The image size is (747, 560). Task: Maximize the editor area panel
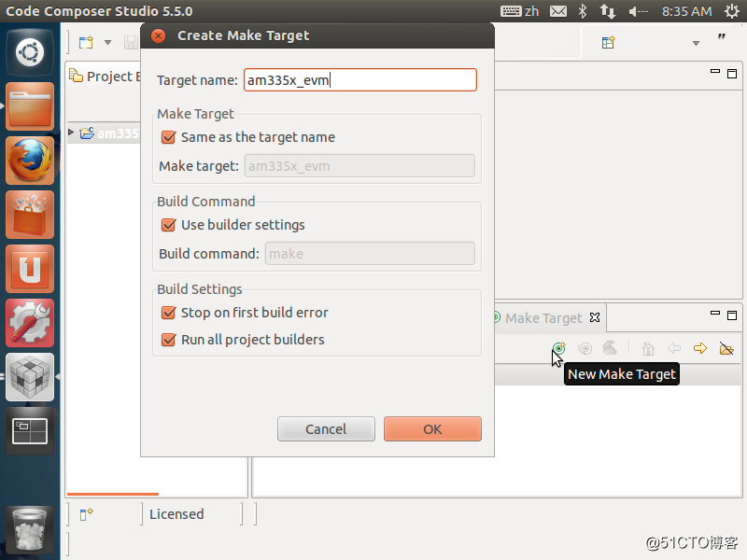pyautogui.click(x=732, y=74)
